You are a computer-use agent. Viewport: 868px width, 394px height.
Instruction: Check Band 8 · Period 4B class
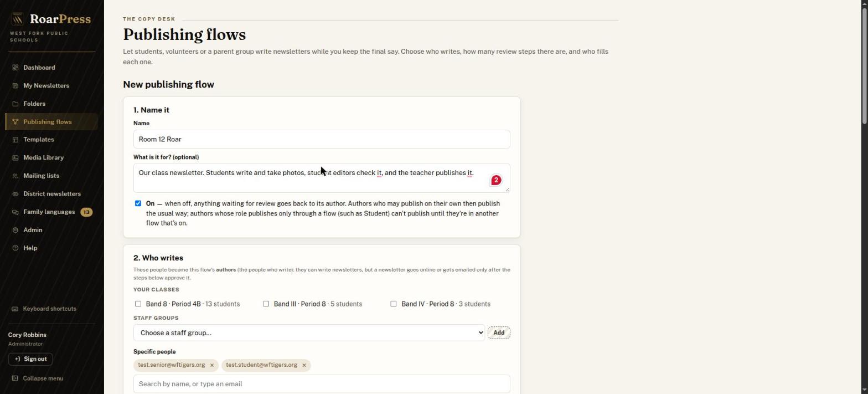[138, 304]
